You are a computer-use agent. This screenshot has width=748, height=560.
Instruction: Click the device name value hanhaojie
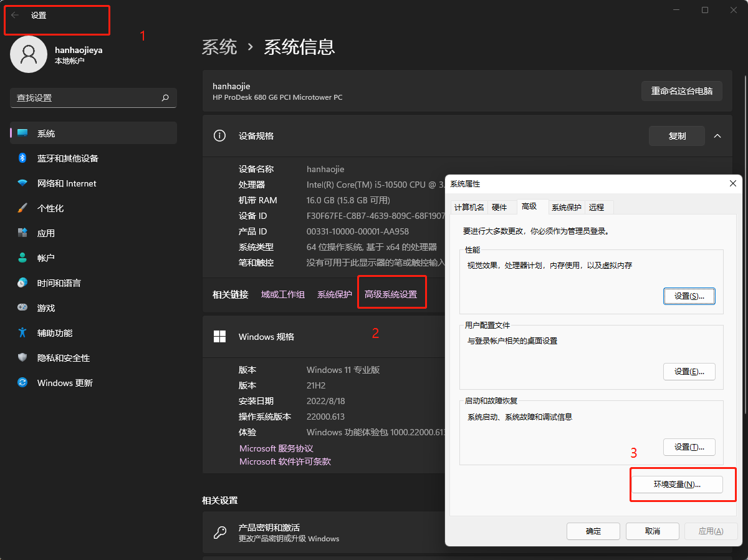coord(325,169)
